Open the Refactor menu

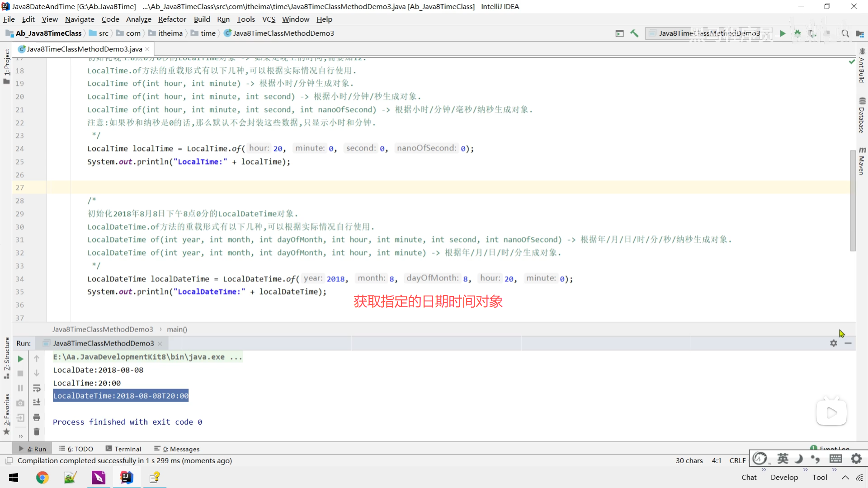[172, 19]
